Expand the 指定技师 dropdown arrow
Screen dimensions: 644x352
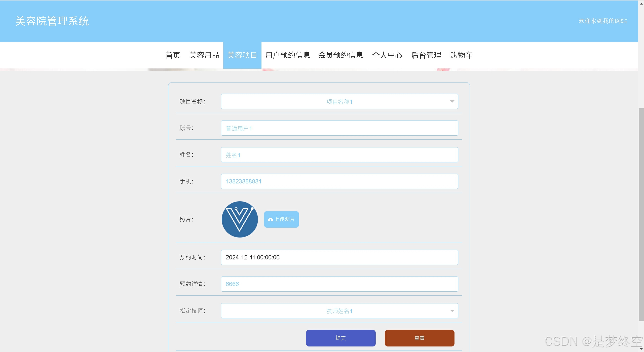(452, 311)
